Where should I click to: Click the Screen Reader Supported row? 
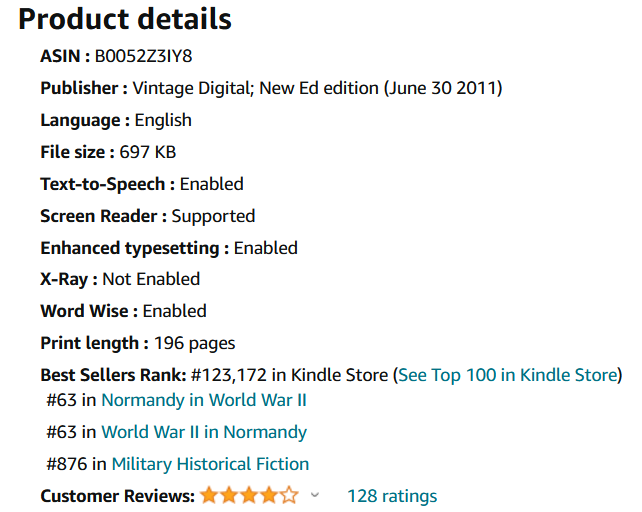point(147,216)
